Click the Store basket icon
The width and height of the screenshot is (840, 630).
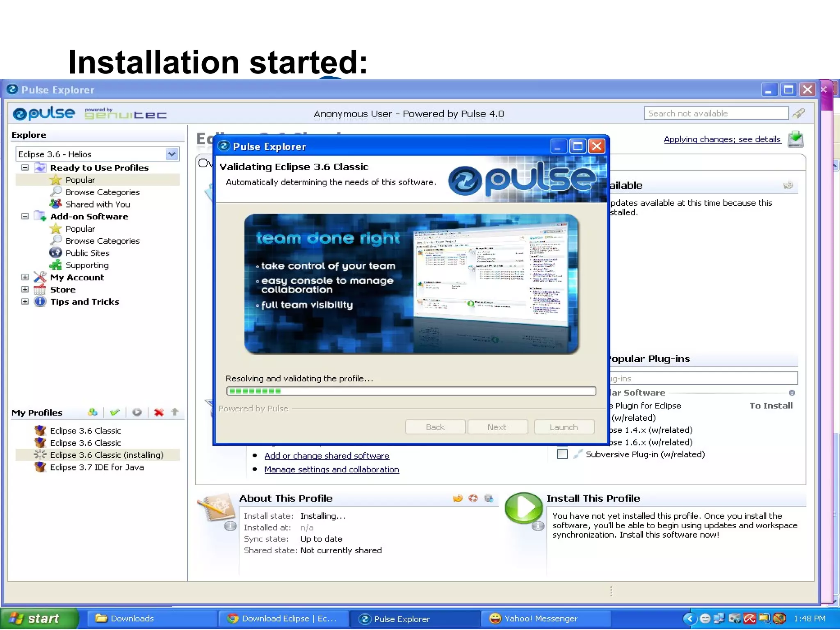pos(40,290)
